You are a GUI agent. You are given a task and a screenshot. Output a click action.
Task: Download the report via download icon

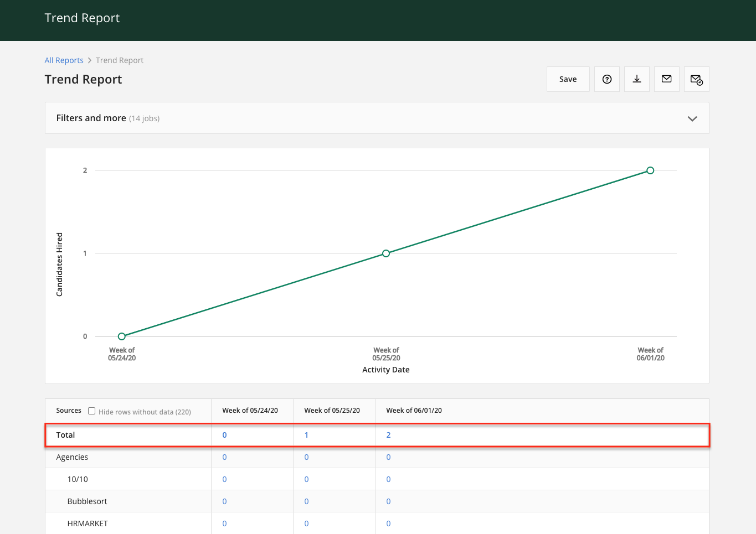coord(637,79)
